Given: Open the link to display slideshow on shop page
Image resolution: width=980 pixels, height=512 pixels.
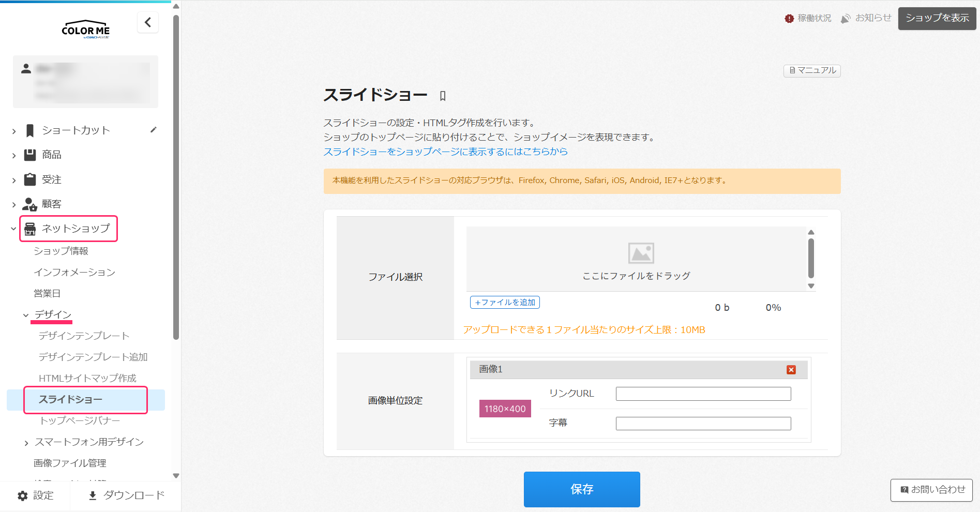Looking at the screenshot, I should pyautogui.click(x=445, y=152).
